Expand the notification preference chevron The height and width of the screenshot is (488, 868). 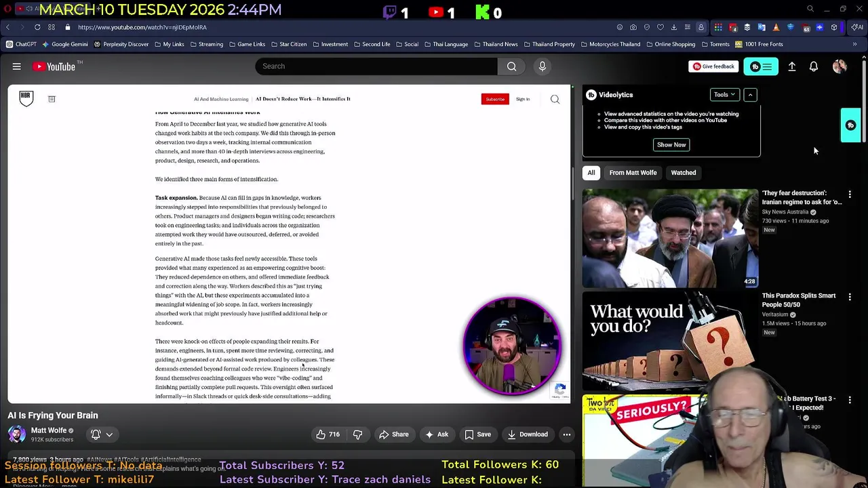click(109, 434)
